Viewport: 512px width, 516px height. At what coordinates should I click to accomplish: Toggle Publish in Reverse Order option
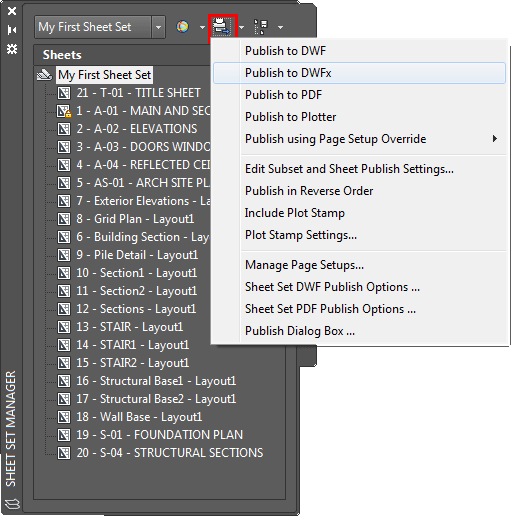pyautogui.click(x=309, y=191)
